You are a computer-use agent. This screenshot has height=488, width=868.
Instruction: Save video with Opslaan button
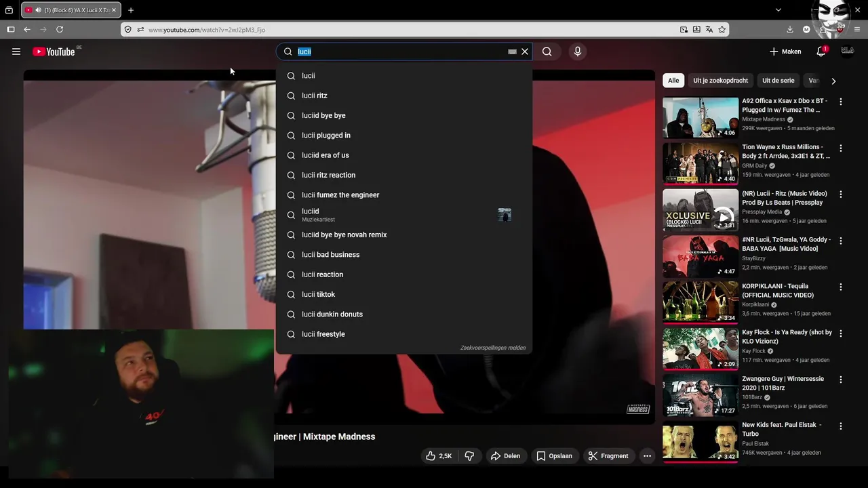click(x=555, y=456)
